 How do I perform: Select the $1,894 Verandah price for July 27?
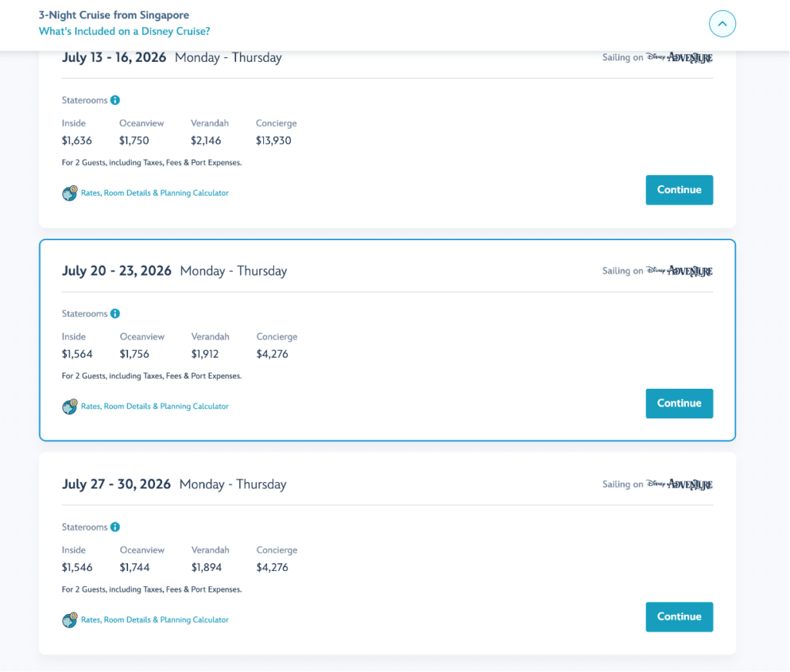[x=207, y=567]
